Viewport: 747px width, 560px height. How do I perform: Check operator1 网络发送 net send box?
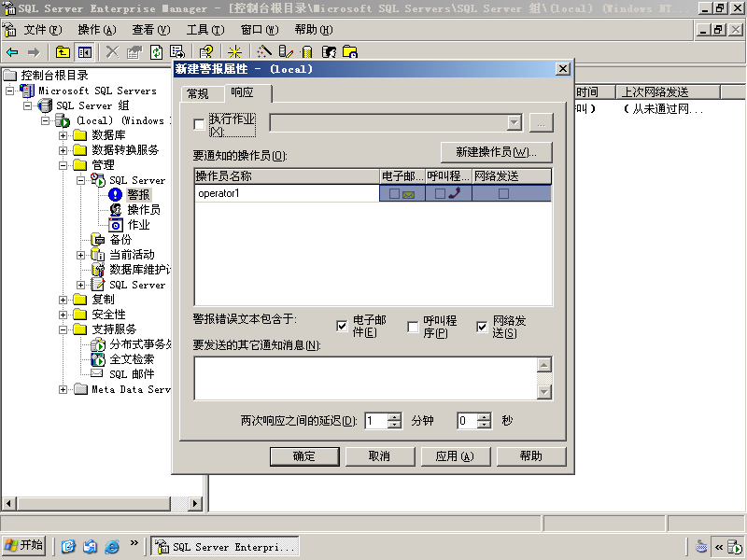(x=503, y=194)
